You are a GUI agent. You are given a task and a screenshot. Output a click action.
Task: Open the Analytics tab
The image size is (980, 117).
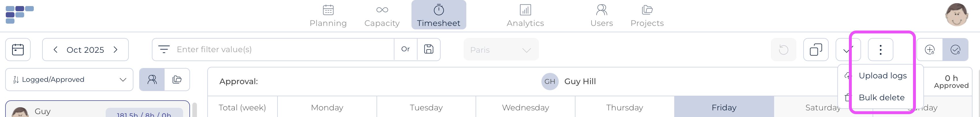click(x=525, y=15)
